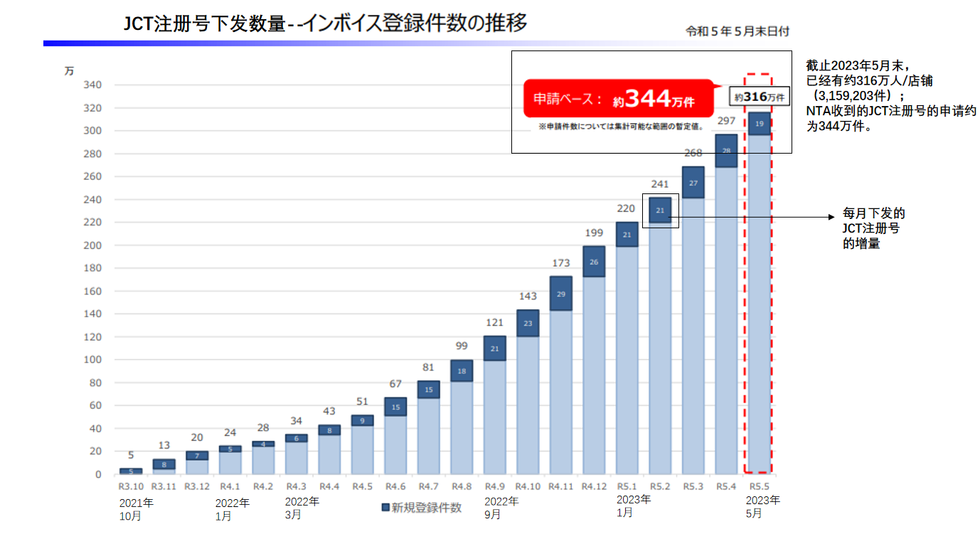Viewport: 980px width, 539px height.
Task: Click the 'R5.1' x-axis label
Action: 627,487
